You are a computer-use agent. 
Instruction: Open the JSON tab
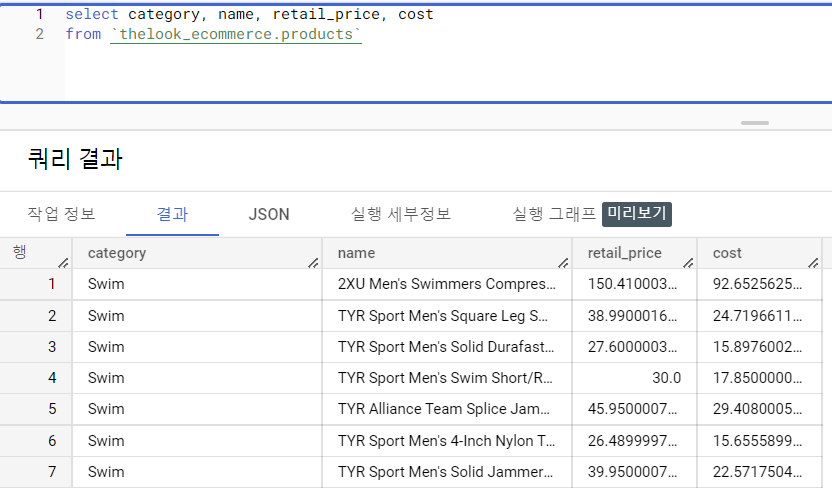click(x=269, y=214)
